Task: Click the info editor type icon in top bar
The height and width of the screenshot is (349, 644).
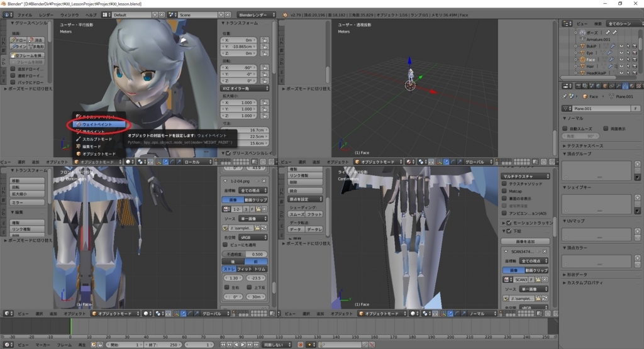Action: point(8,15)
